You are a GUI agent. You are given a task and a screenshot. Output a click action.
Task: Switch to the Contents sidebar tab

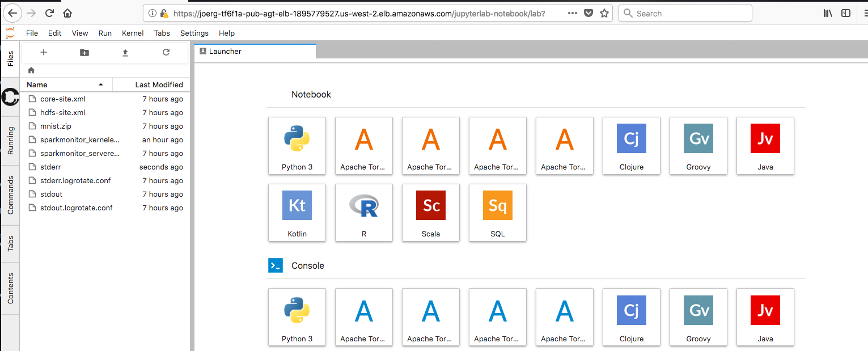pos(10,288)
